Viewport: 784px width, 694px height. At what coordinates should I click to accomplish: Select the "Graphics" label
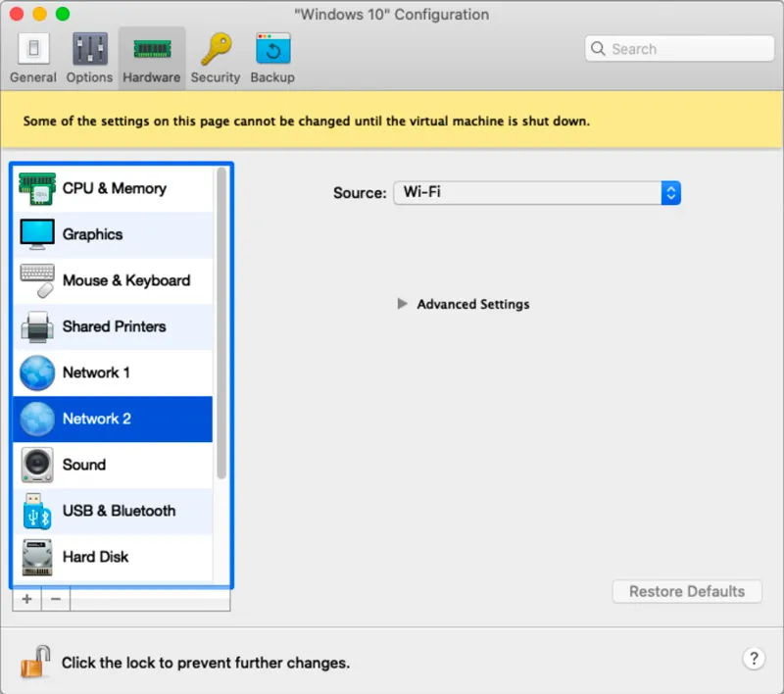(x=92, y=234)
